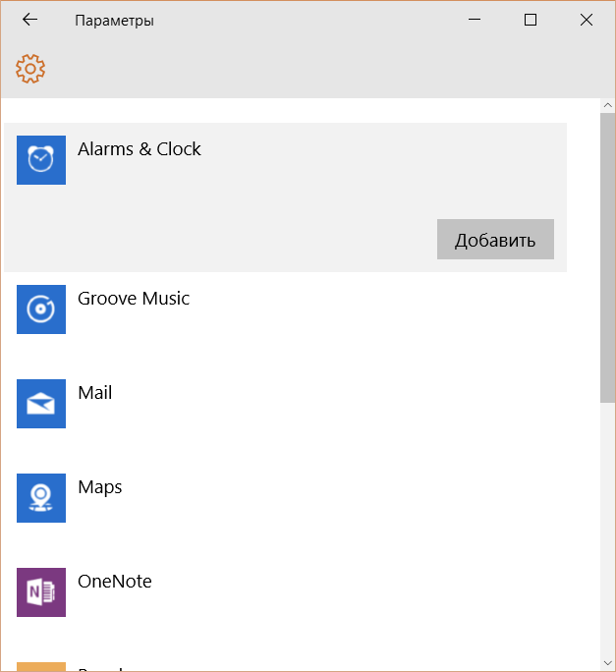The image size is (616, 672).
Task: Select the Mail app icon
Action: [x=41, y=404]
